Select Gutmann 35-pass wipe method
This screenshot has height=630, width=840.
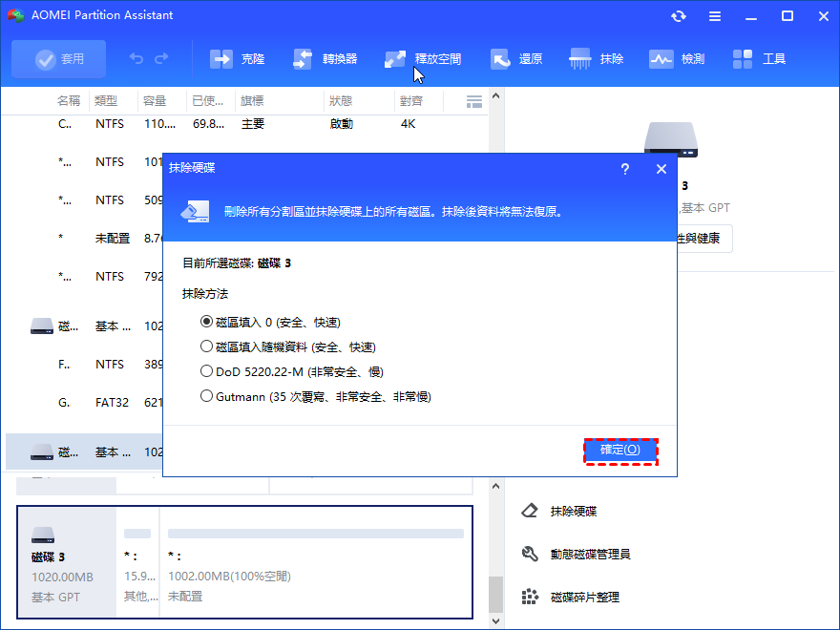click(316, 396)
